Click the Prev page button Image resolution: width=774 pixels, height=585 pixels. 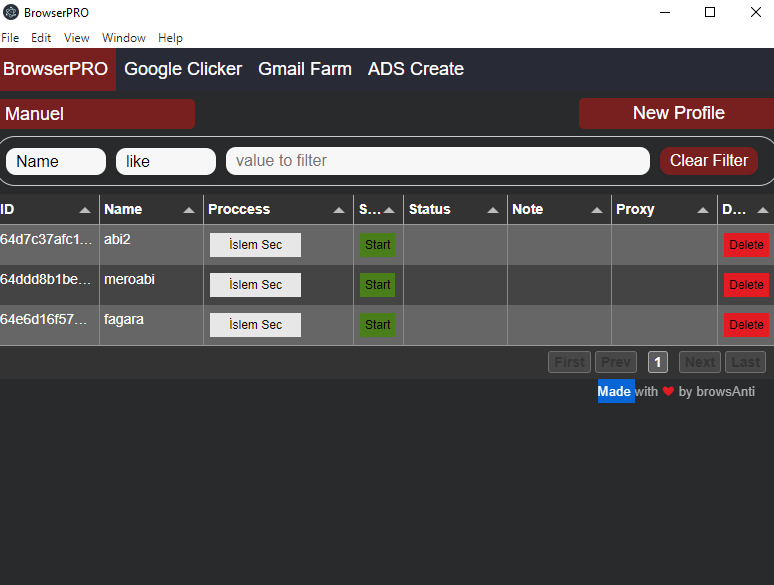616,362
